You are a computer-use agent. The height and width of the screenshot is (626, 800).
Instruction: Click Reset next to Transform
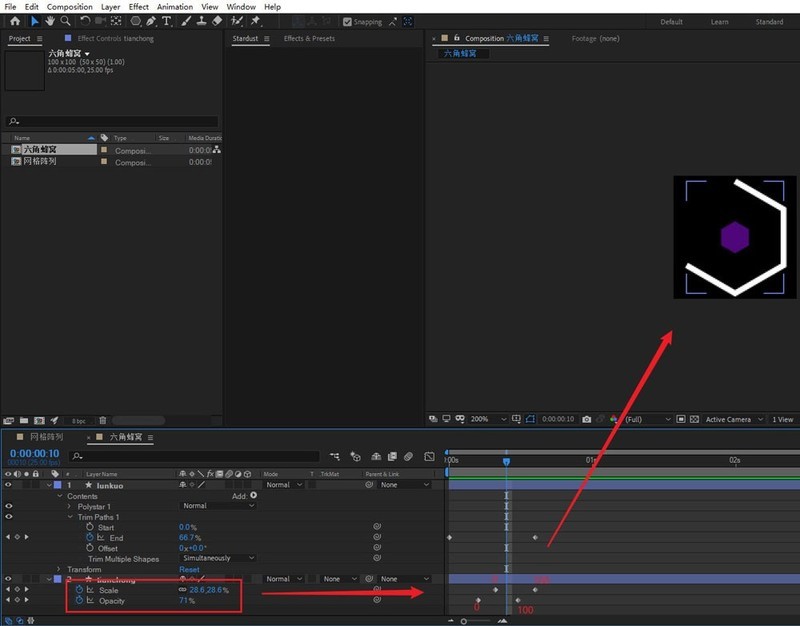(x=189, y=569)
